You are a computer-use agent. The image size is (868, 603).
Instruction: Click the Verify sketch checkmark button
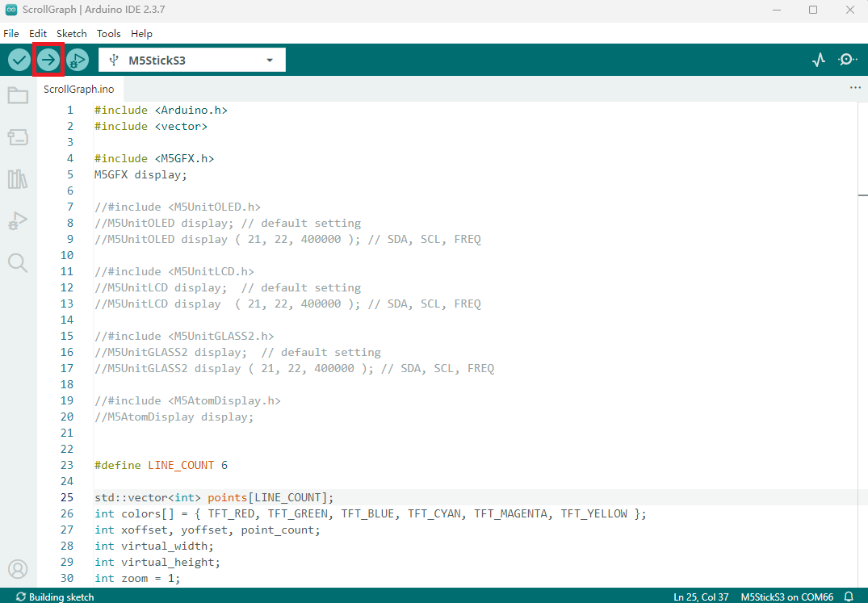click(x=19, y=60)
